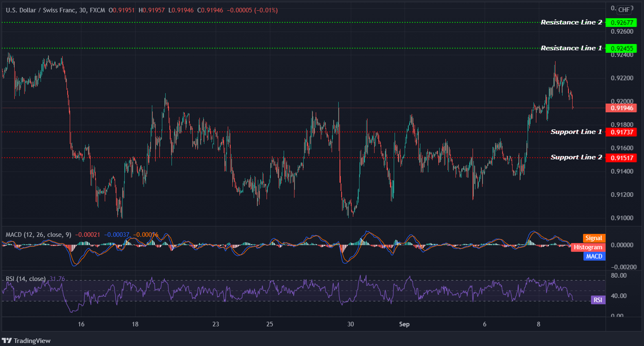Image resolution: width=644 pixels, height=346 pixels.
Task: Click the 80.00 RSI scale label
Action: 619,275
